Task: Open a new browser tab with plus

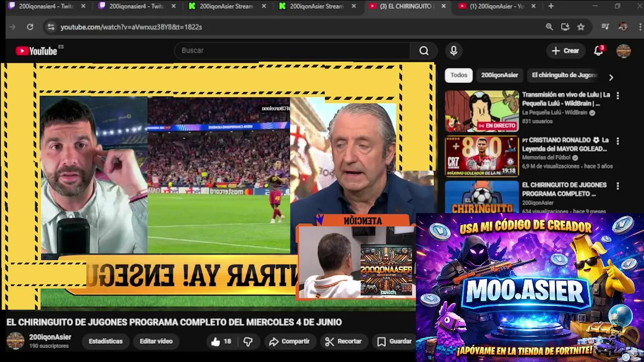Action: click(551, 6)
